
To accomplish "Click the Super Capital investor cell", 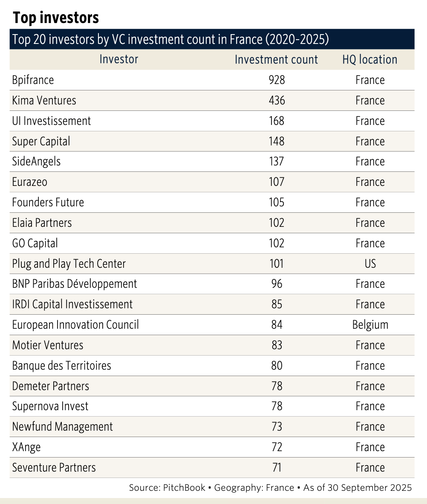I will pyautogui.click(x=41, y=142).
